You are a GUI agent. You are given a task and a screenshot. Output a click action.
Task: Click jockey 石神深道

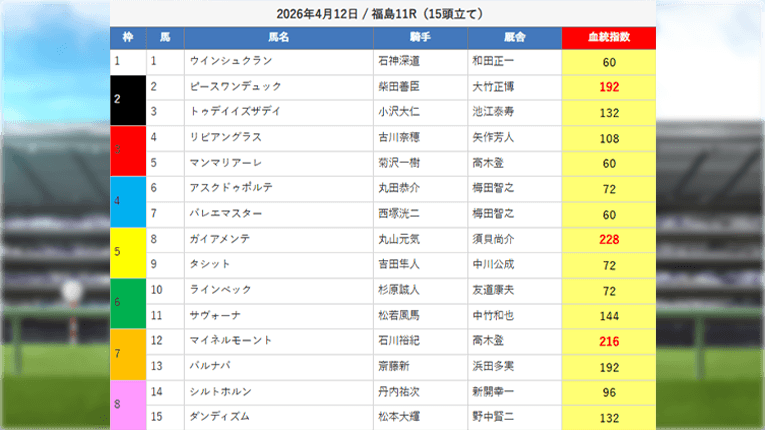[399, 61]
